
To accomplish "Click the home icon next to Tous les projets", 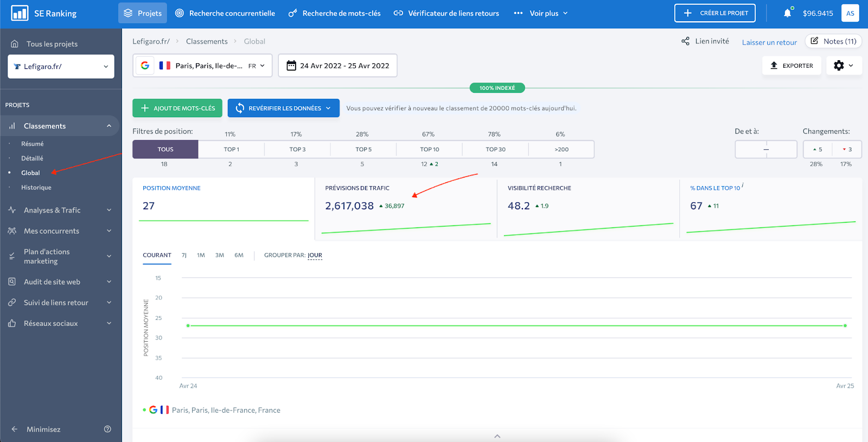I will pos(15,44).
